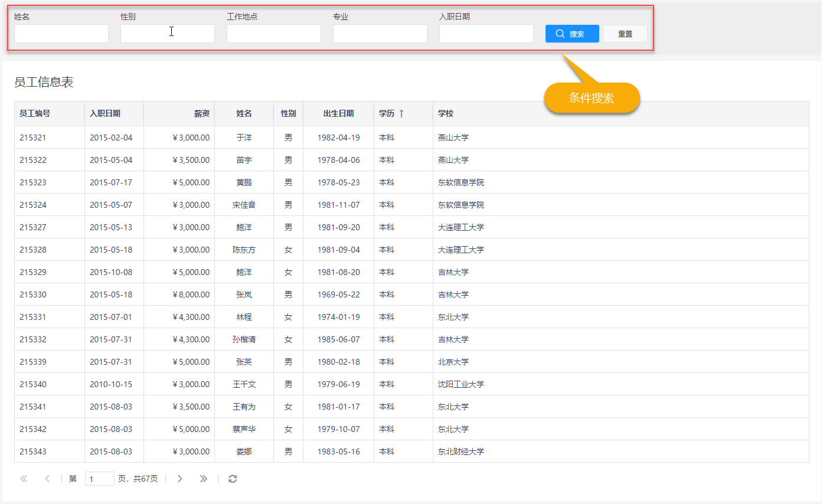Click the name 陈东方
Screen dimensions: 823x504
pos(244,250)
